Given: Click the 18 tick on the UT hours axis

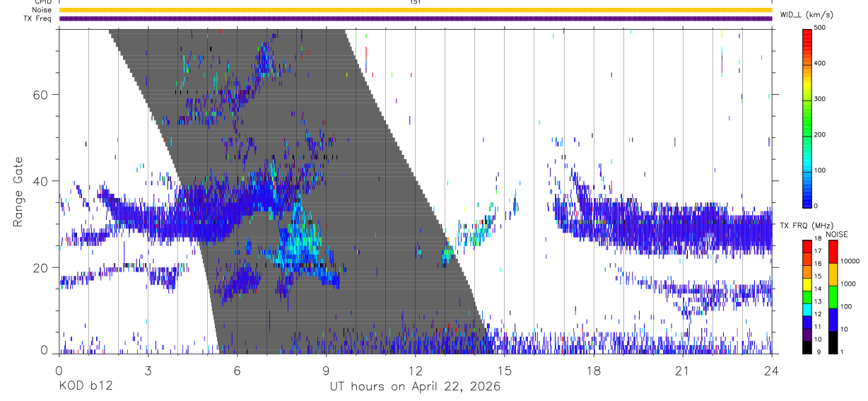Looking at the screenshot, I should pos(594,371).
